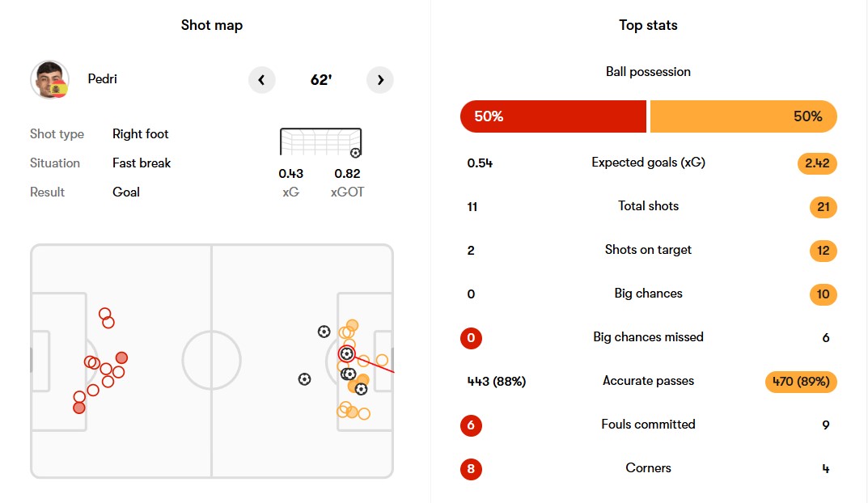Open Pedri's player avatar
The image size is (868, 503).
click(49, 80)
